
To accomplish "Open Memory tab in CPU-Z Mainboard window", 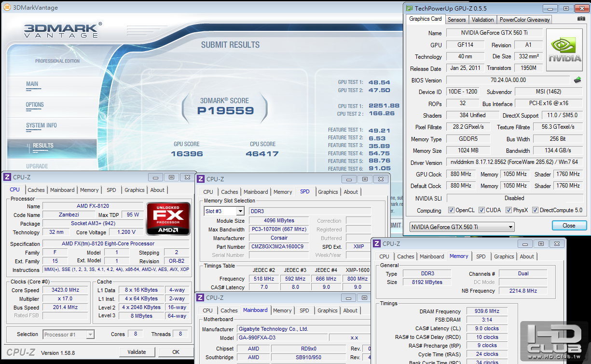I will click(x=282, y=310).
